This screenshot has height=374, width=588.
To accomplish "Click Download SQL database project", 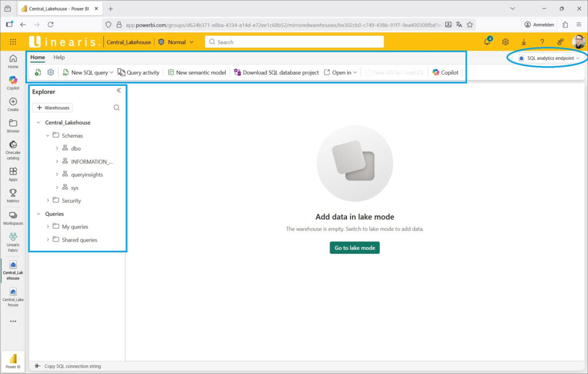I will 276,72.
